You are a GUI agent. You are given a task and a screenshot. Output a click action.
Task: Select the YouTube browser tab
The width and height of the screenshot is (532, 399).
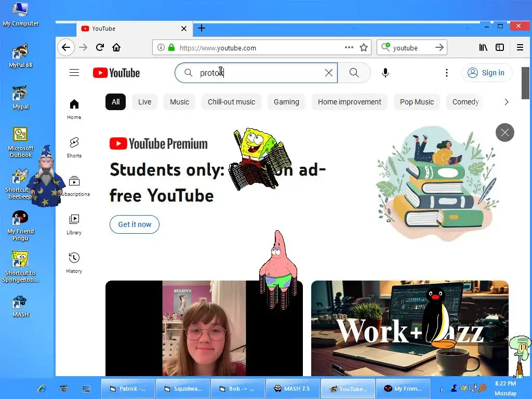[x=134, y=29]
